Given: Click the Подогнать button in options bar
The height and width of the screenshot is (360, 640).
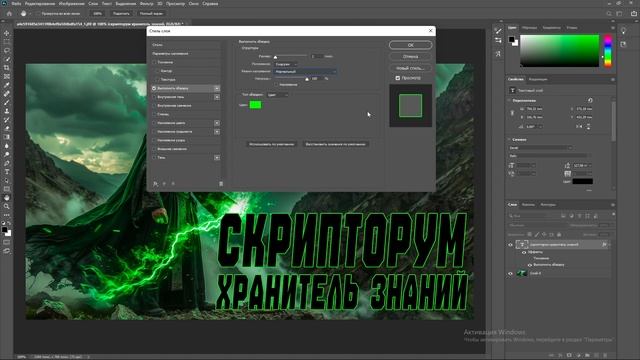Looking at the screenshot, I should tap(121, 13).
